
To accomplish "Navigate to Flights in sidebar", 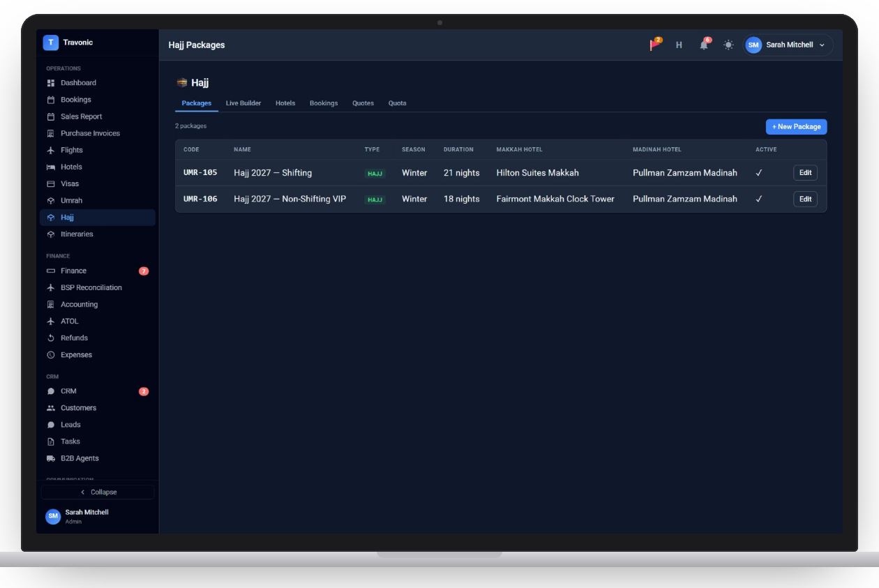I will [98, 150].
